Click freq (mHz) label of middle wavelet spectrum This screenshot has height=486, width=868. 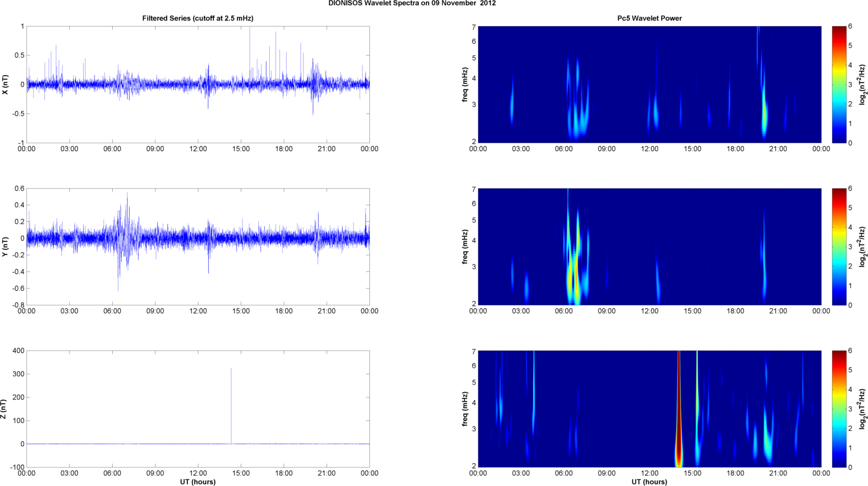click(465, 246)
